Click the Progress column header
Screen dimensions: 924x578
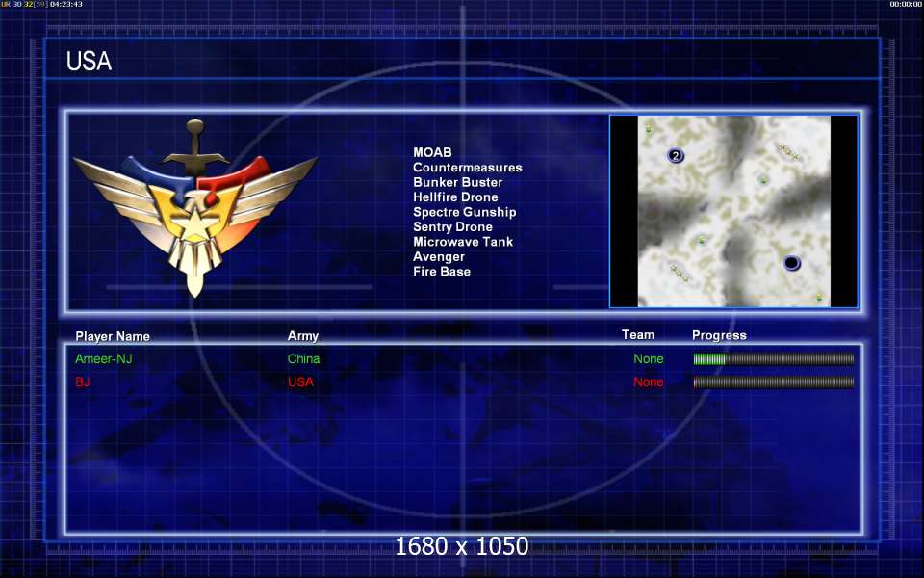point(719,335)
